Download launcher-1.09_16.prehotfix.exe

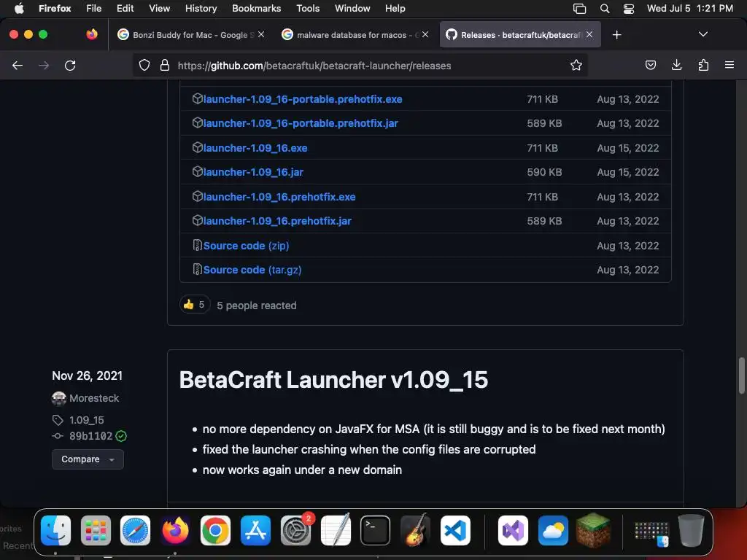tap(279, 197)
